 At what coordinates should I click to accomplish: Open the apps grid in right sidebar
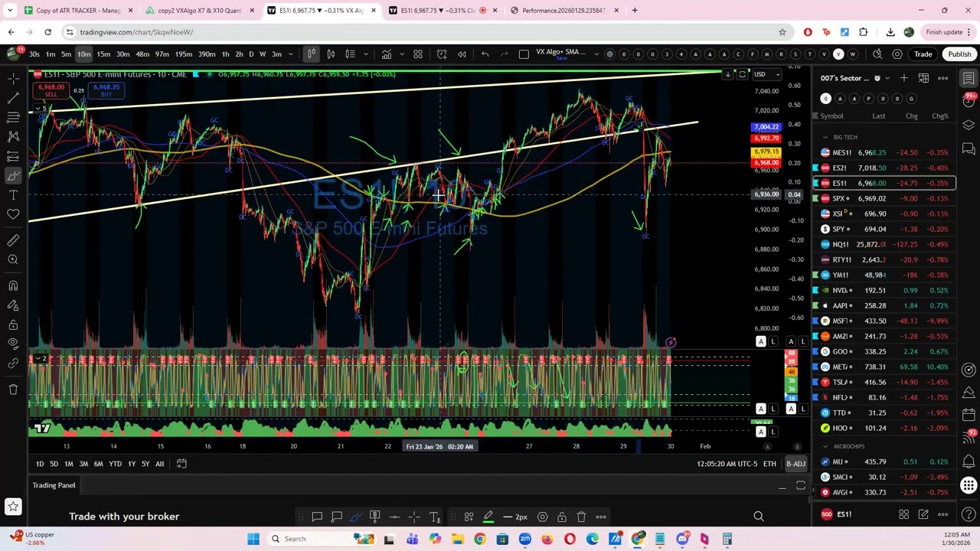click(969, 485)
